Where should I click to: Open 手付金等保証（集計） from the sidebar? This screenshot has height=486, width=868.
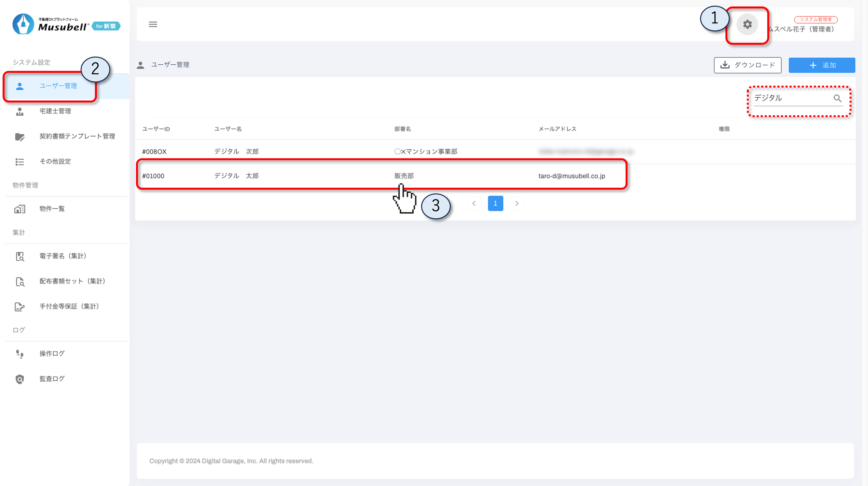pos(69,307)
